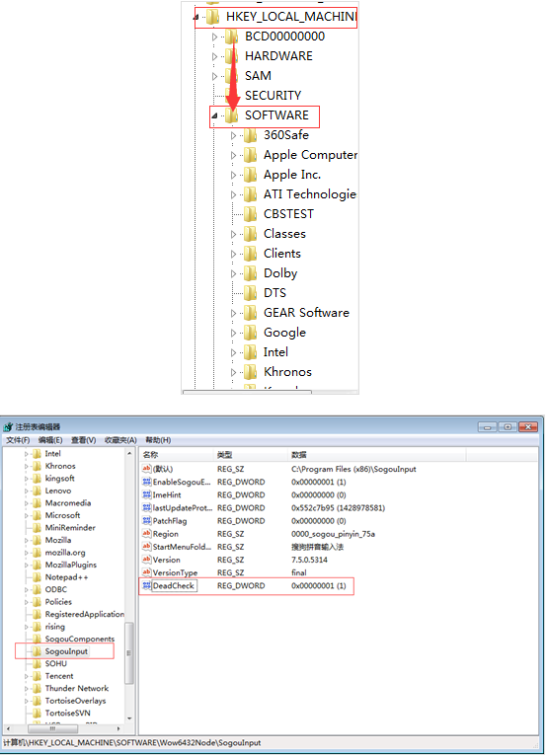Sort by the 数据 column header
Image resolution: width=548 pixels, height=756 pixels.
378,455
